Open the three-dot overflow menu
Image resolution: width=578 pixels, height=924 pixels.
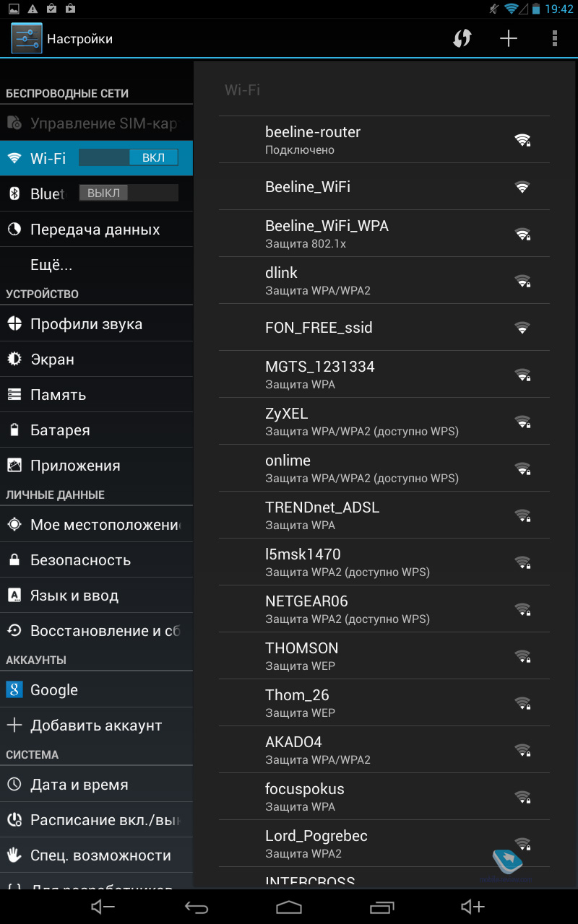pos(554,38)
